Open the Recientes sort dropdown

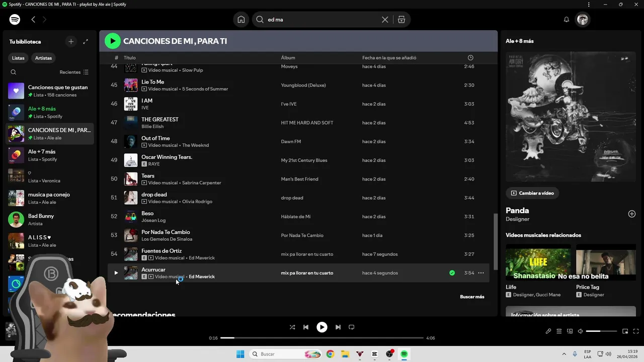click(x=74, y=72)
